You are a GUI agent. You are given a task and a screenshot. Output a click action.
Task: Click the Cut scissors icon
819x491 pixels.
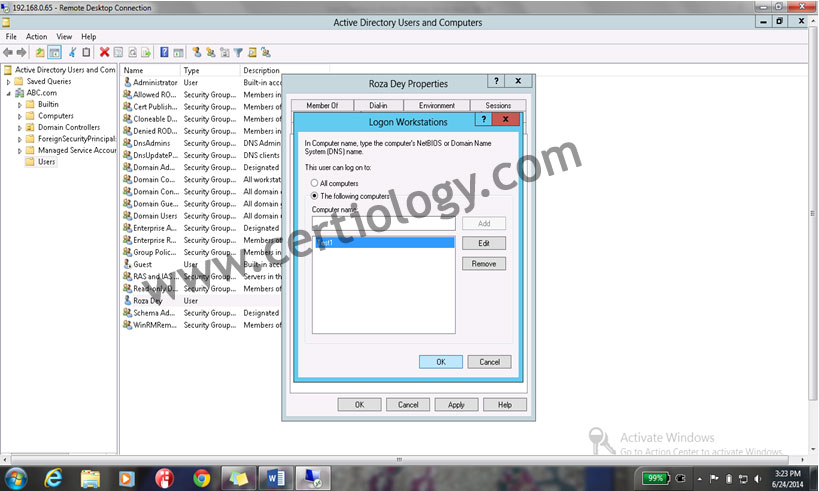pos(73,52)
